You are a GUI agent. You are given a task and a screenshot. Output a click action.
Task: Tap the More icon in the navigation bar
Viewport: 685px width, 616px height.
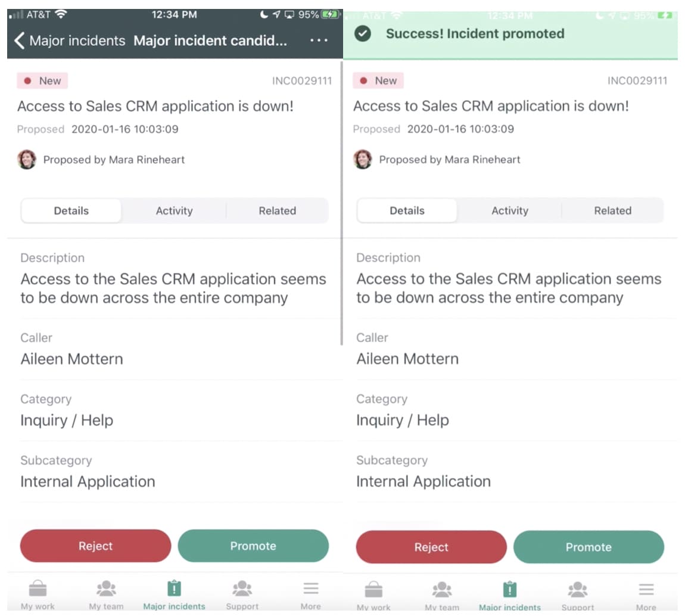click(x=310, y=592)
